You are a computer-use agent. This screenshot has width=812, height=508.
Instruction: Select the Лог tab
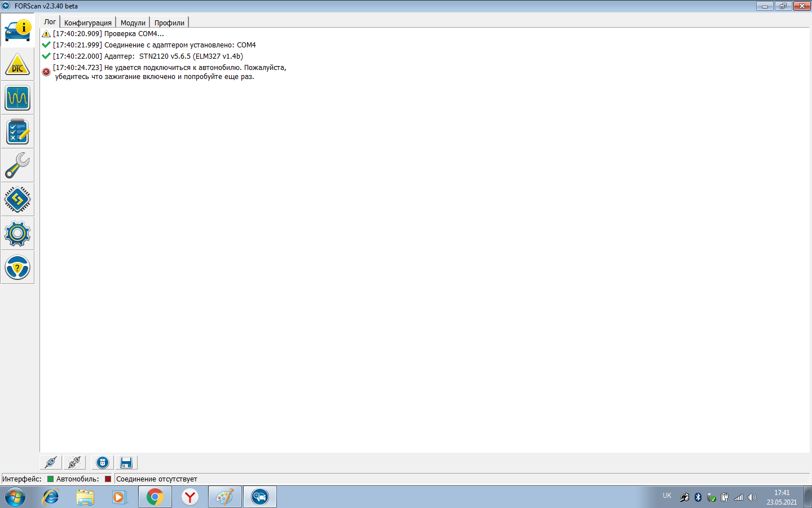[x=50, y=22]
